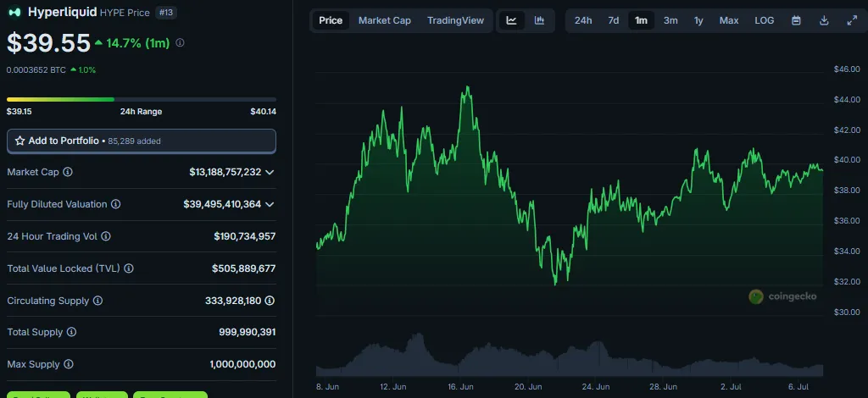Open info icon beside 14.7% (1m) change
Image resolution: width=868 pixels, height=398 pixels.
[180, 42]
